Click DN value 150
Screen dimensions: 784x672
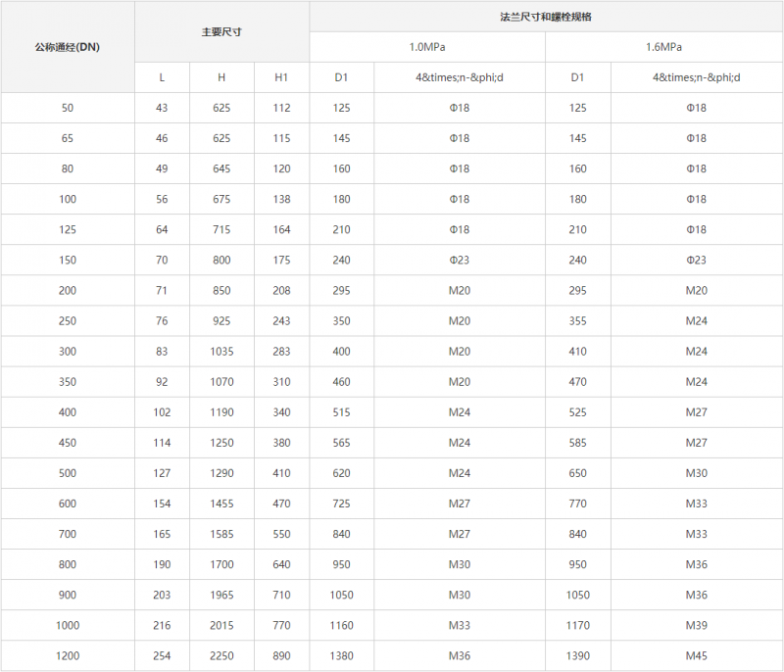pos(68,261)
